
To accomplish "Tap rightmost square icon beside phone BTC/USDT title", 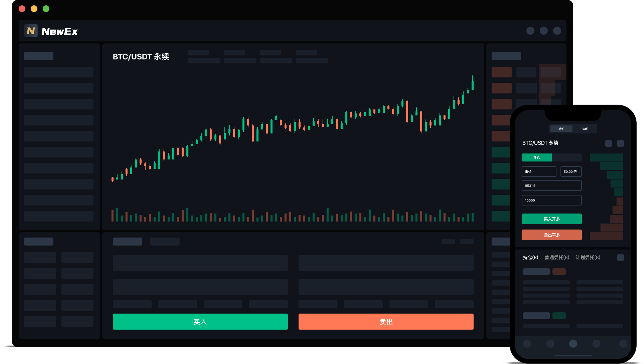I will tap(620, 143).
